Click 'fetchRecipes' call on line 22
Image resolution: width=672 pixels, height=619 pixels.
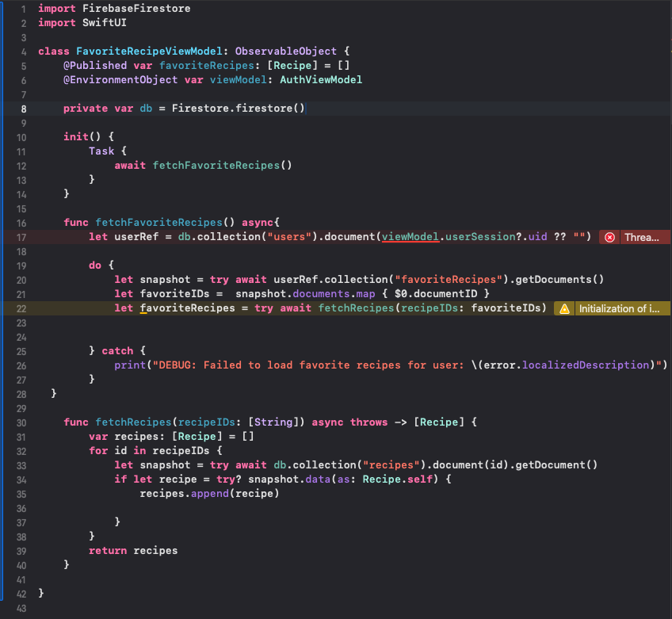(356, 308)
